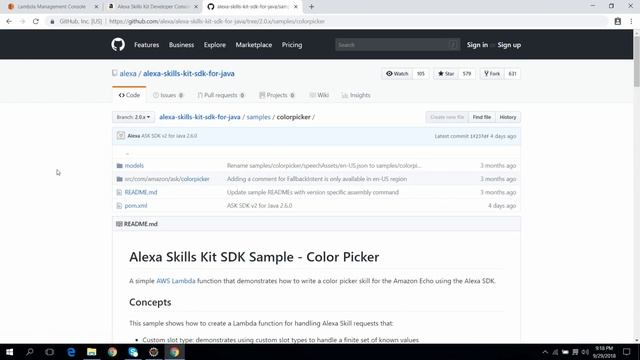Open the watchers count 105

pos(421,73)
